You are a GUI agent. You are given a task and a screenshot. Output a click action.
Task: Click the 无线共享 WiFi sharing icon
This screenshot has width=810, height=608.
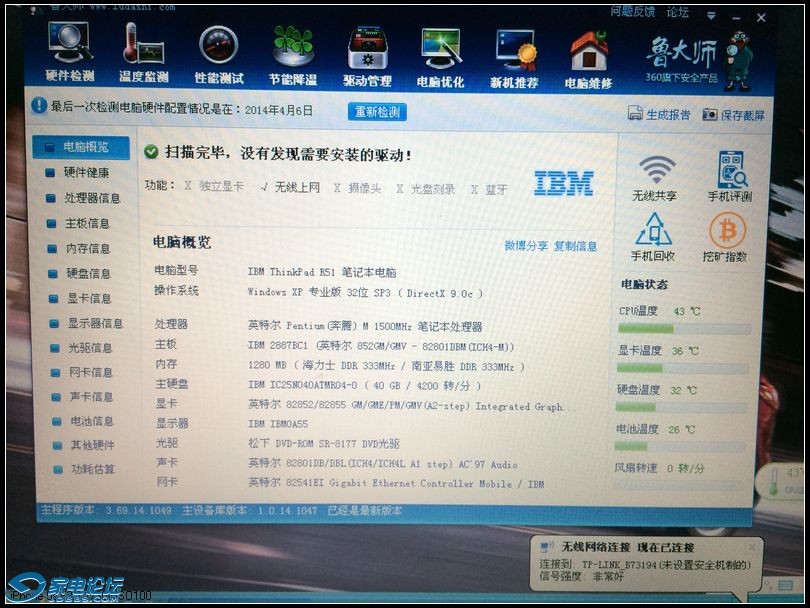[x=655, y=177]
